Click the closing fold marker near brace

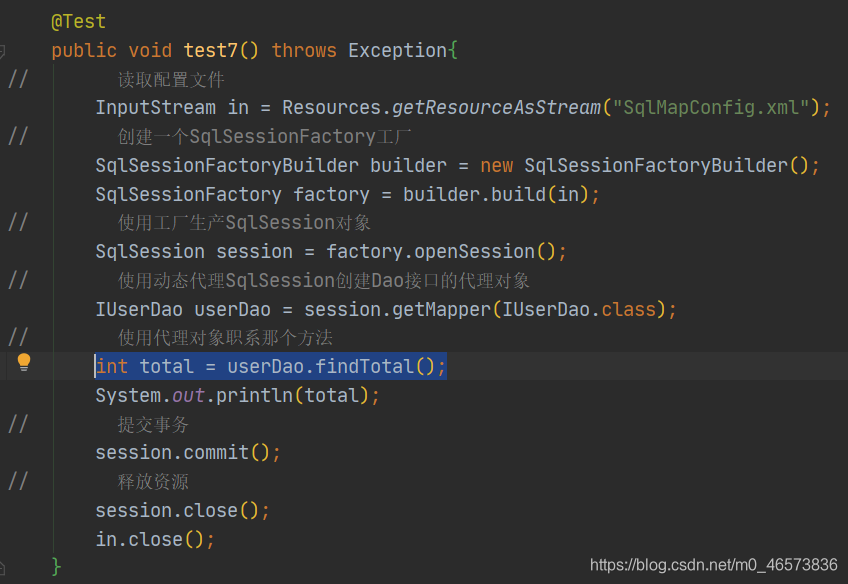coord(2,567)
